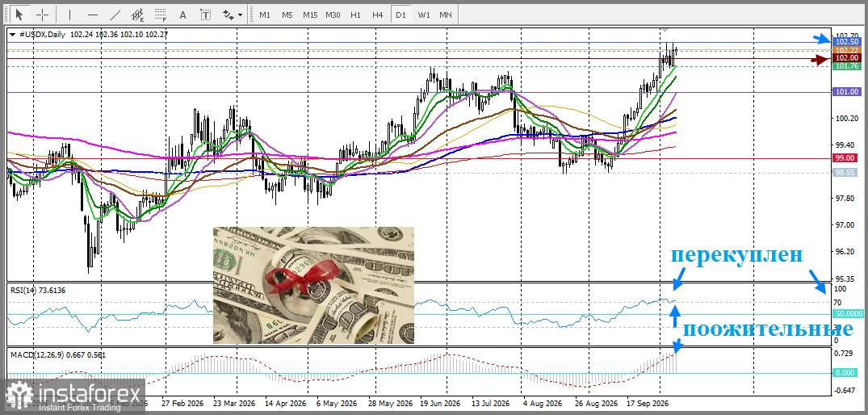Click the 0.000 MACD zero label

pos(846,373)
